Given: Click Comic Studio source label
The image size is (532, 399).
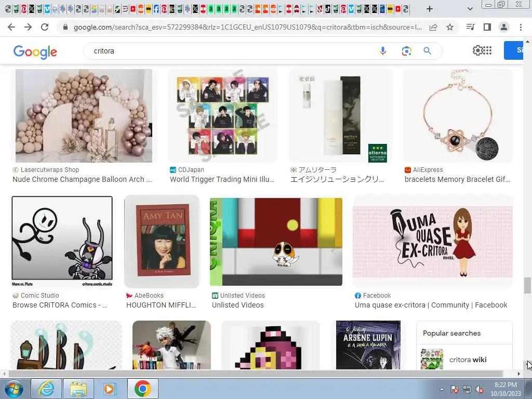Looking at the screenshot, I should [39, 296].
